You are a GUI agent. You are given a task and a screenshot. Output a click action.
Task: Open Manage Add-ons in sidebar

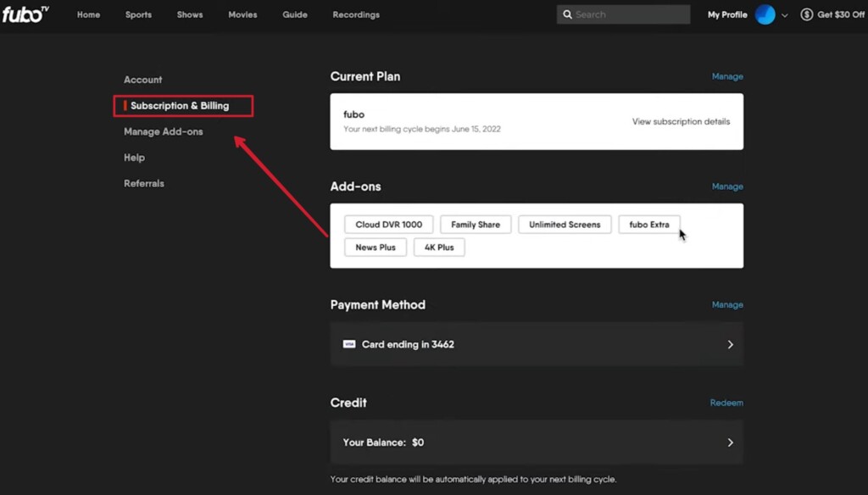tap(164, 131)
